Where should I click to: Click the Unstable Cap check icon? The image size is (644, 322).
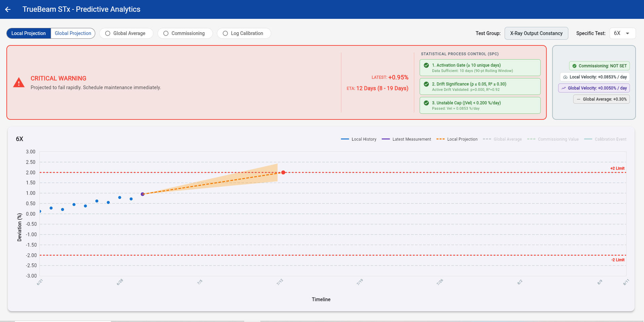426,103
